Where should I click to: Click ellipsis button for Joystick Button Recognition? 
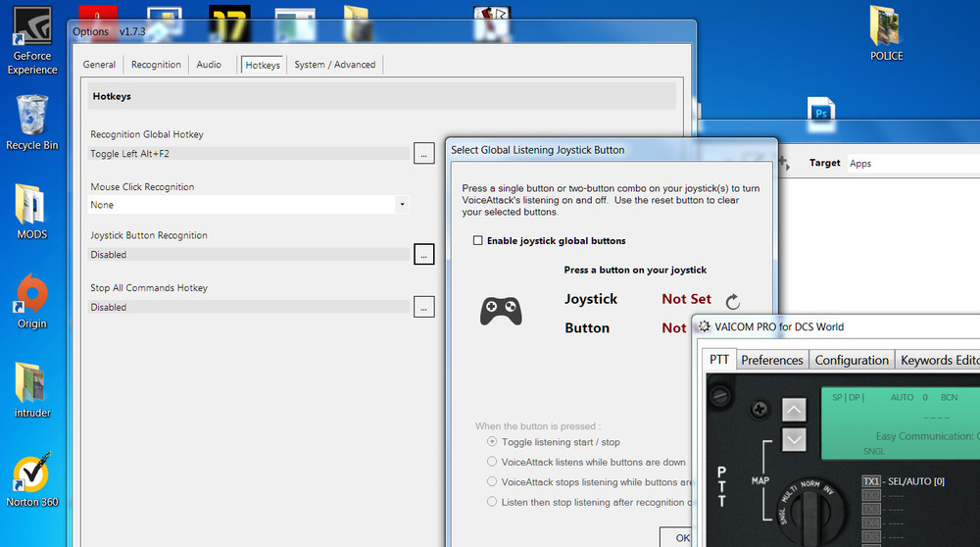423,255
